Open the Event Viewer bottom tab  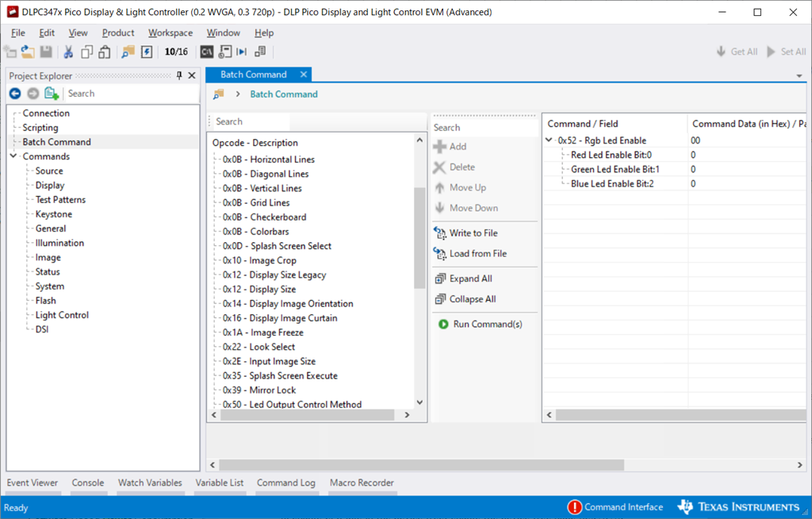[x=33, y=482]
